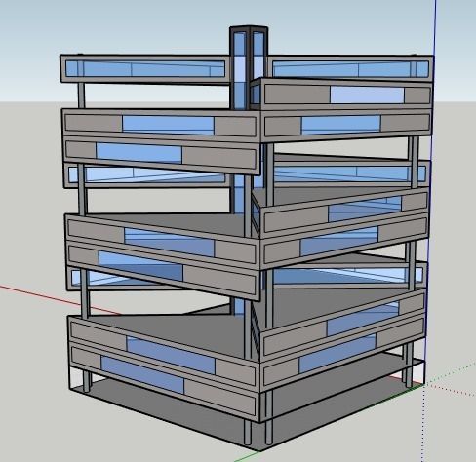The width and height of the screenshot is (476, 462).
Task: Click the dotted green axis line
Action: [x=451, y=372]
